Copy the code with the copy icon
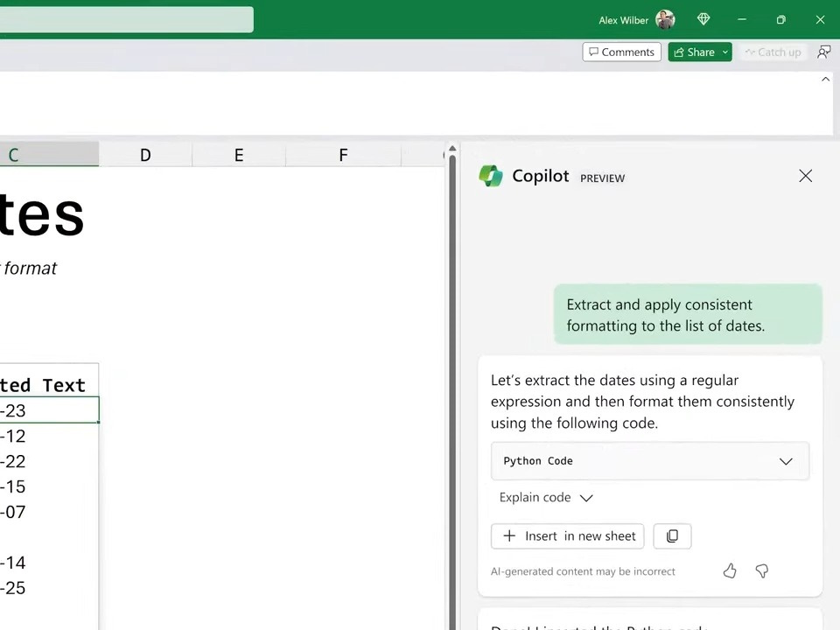This screenshot has height=630, width=840. pyautogui.click(x=672, y=536)
